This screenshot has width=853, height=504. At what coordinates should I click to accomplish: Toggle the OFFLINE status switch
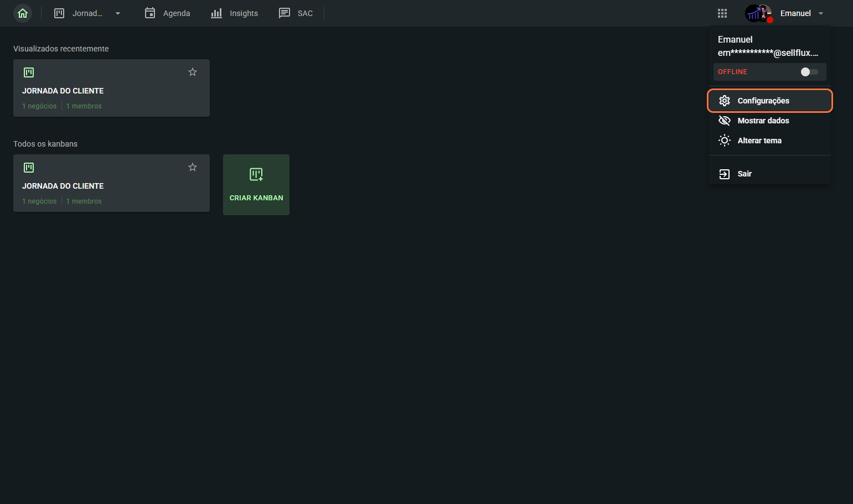(x=809, y=72)
